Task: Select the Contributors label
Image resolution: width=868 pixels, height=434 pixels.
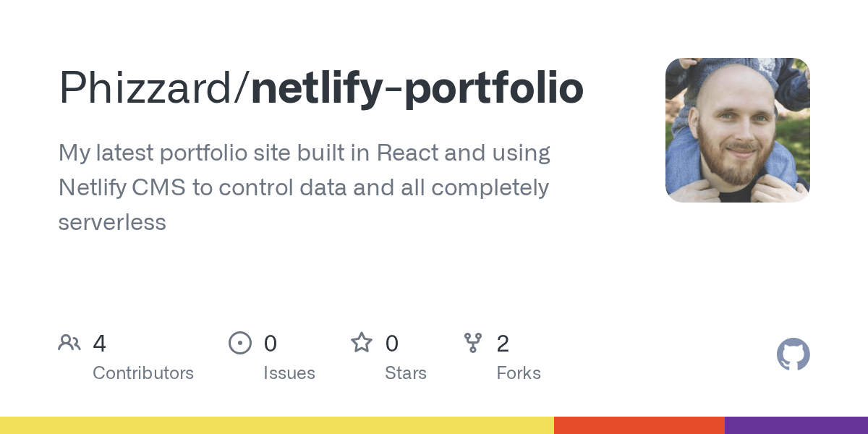Action: [143, 373]
